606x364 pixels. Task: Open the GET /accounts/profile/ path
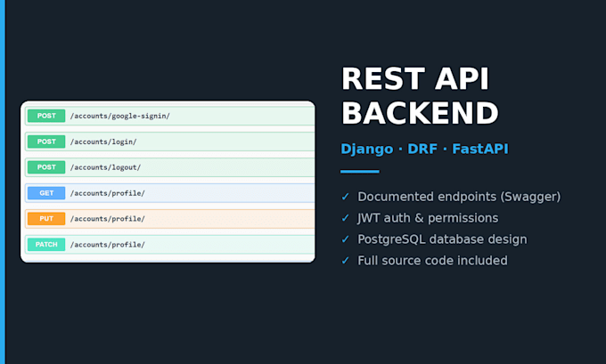108,193
